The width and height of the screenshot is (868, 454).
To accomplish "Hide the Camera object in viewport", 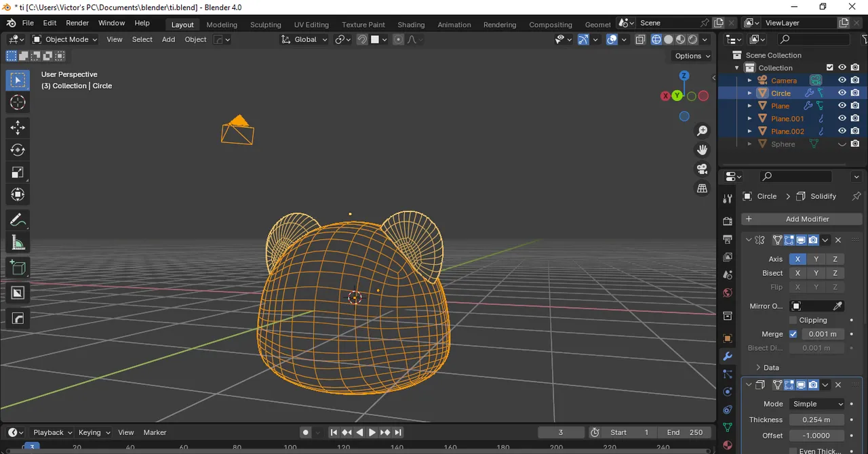I will point(842,80).
